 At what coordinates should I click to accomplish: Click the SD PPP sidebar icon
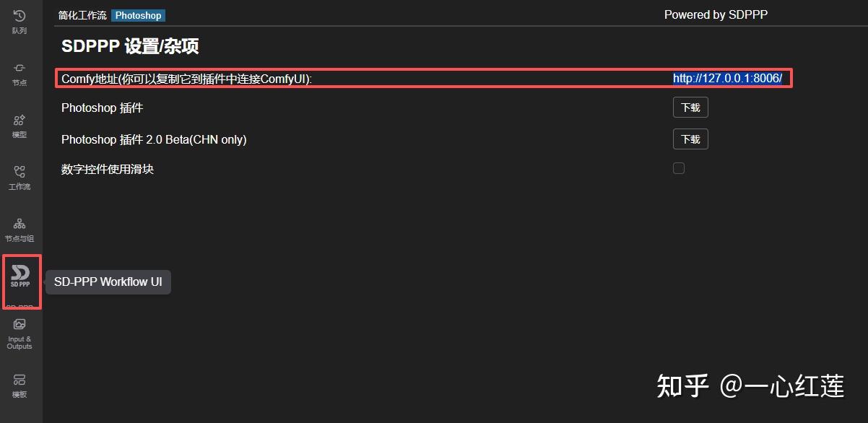pos(21,275)
